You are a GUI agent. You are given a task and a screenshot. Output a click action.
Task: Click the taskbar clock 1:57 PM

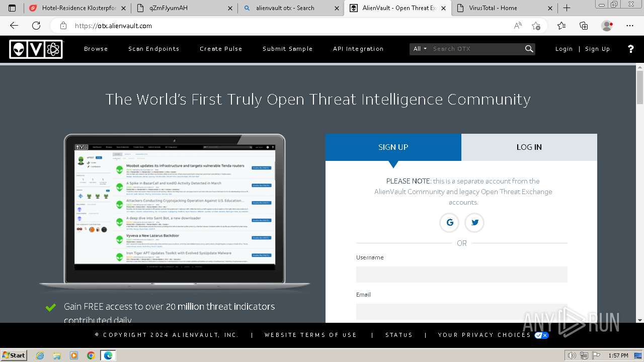point(618,355)
